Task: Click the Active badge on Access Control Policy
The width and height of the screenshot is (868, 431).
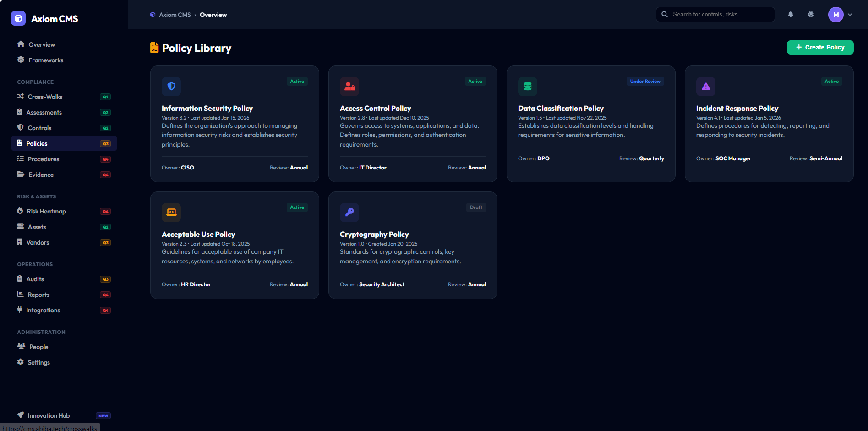Action: pyautogui.click(x=475, y=81)
